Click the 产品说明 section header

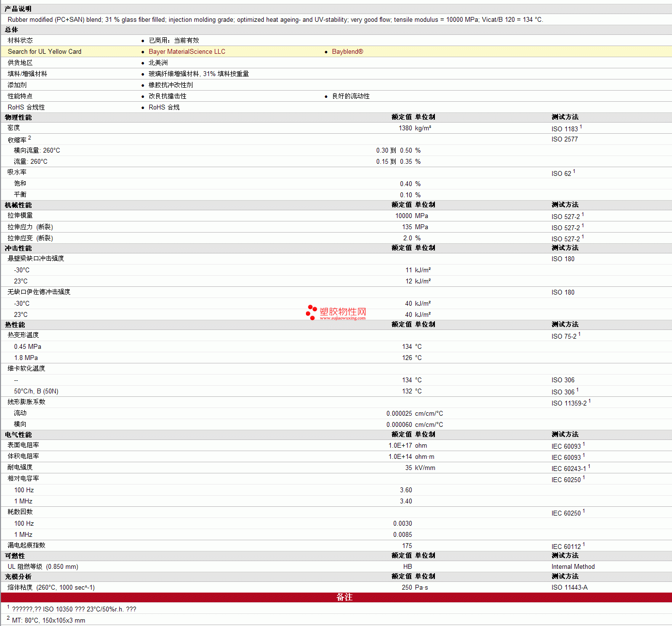coord(18,9)
